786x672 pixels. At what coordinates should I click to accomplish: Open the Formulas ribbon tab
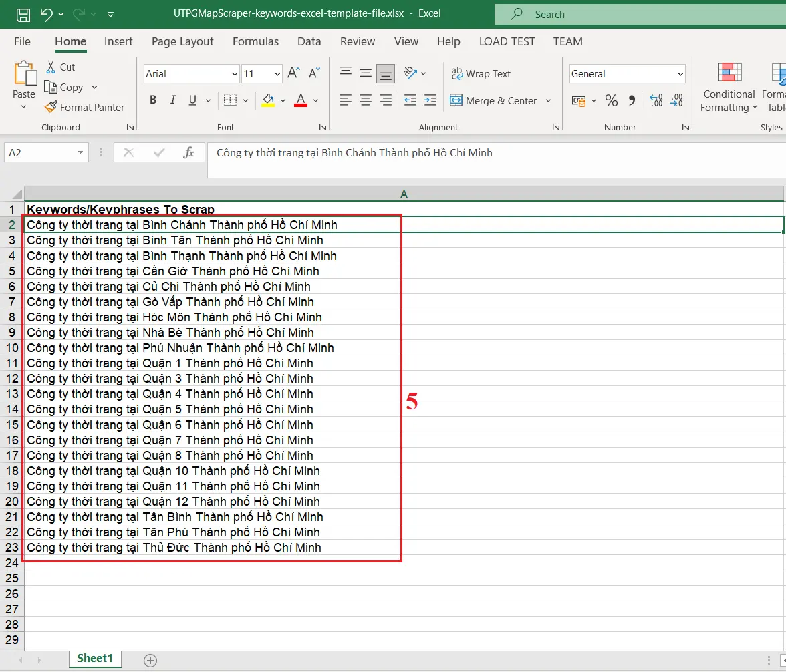[x=255, y=41]
